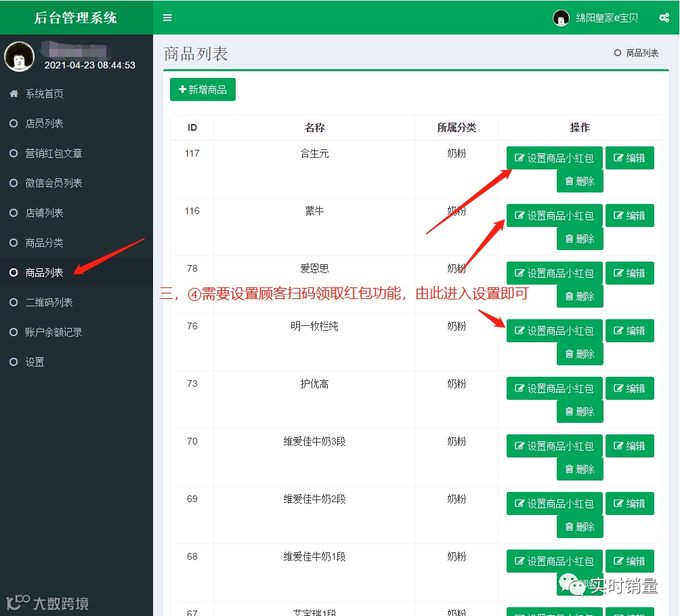Image resolution: width=680 pixels, height=616 pixels.
Task: Click 编辑 for 维爱佳牛奶3段 row
Action: (630, 446)
